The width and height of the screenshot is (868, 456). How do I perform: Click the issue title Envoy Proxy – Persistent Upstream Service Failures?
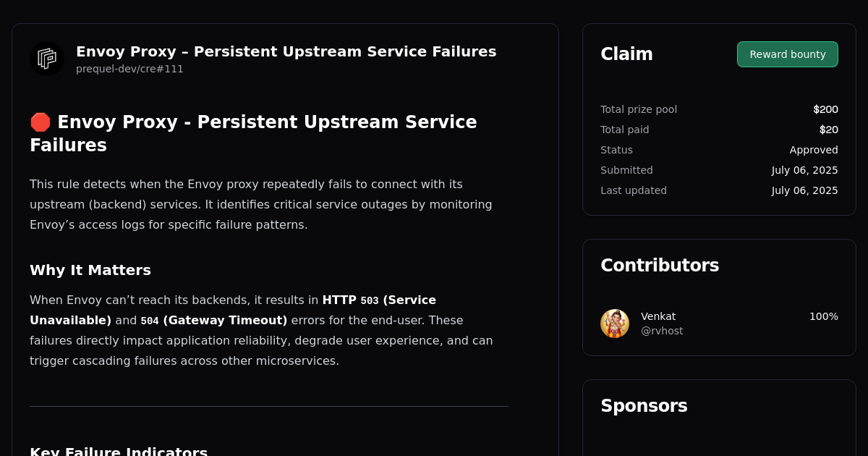tap(286, 51)
